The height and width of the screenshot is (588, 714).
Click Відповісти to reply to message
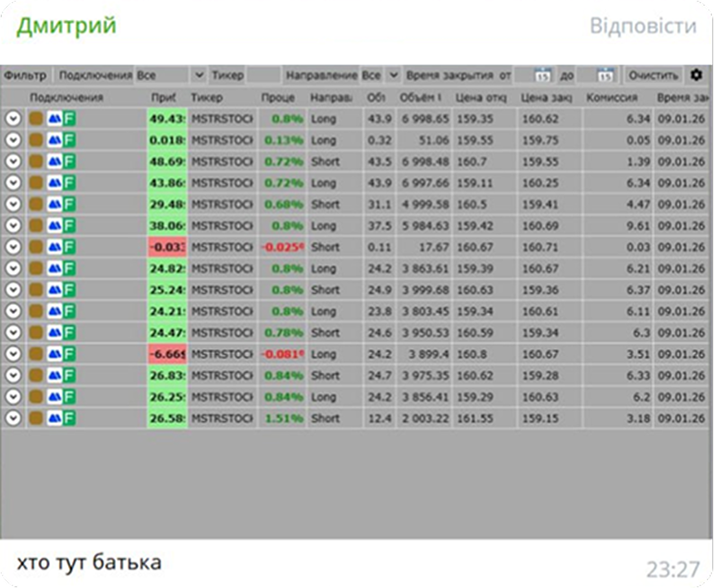point(643,26)
